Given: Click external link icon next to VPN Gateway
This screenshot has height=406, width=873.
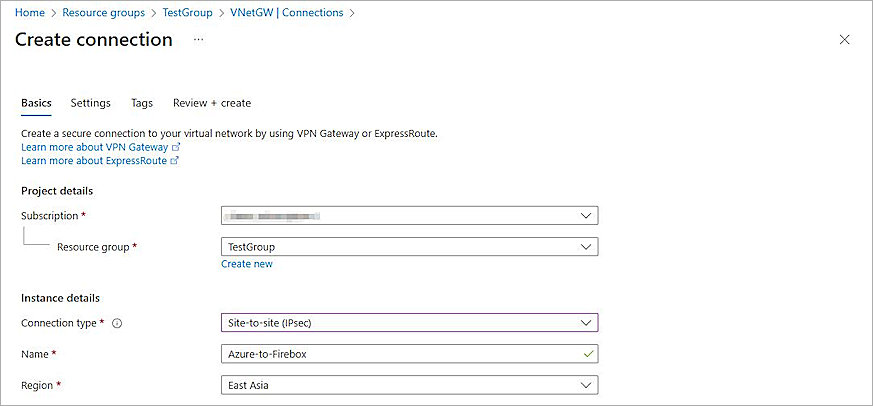Looking at the screenshot, I should pos(176,147).
